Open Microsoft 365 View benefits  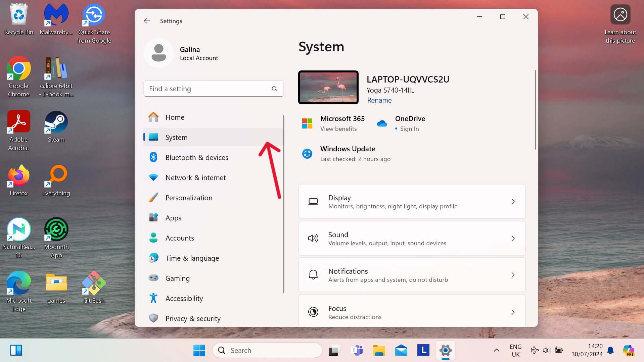[x=333, y=123]
